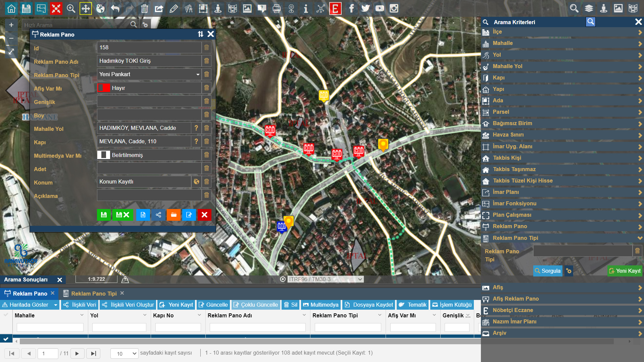Screen dimensions: 644x362
Task: Switch to the Reklam Pano Tipi tab
Action: click(94, 294)
